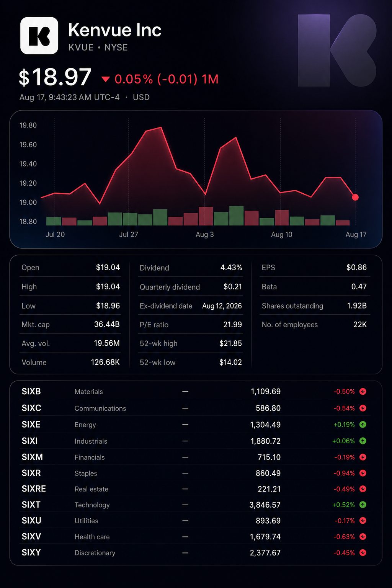Click the green up arrow in SIXT row
This screenshot has width=392, height=588.
tap(363, 505)
